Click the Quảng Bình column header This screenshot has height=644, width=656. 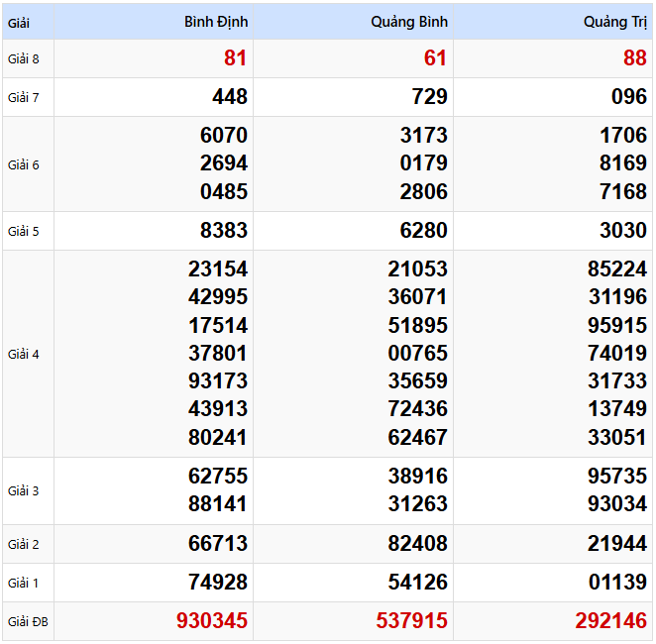409,22
